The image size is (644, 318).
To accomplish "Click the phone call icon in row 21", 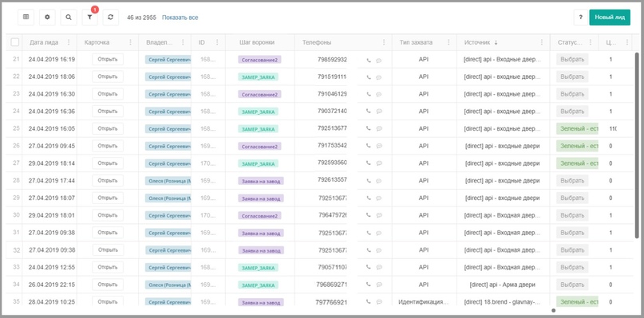I will point(369,60).
